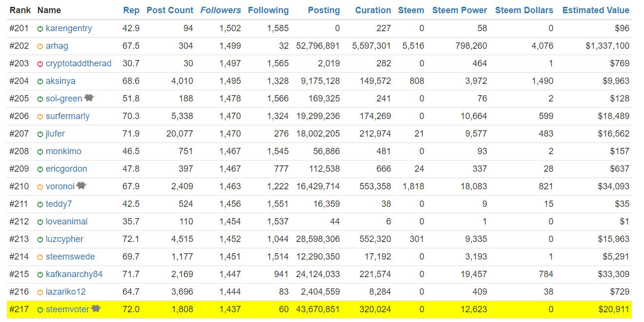Click the red power icon beside cryptotaddtherad
644x322 pixels.
click(x=40, y=64)
